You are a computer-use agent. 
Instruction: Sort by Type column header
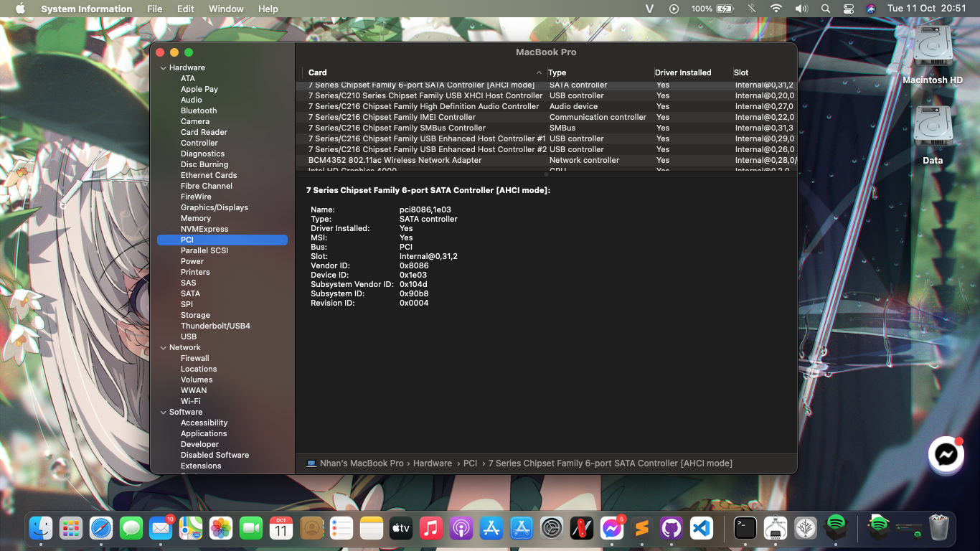click(600, 72)
